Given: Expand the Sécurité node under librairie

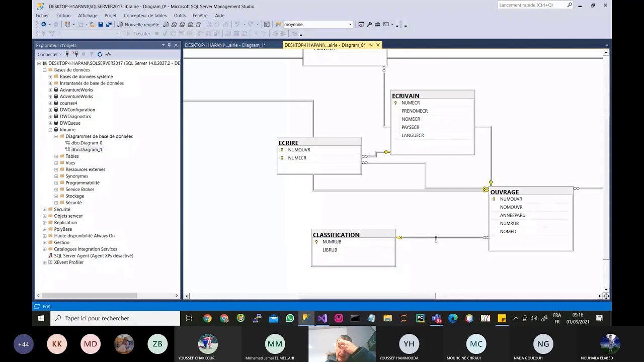Looking at the screenshot, I should (56, 203).
